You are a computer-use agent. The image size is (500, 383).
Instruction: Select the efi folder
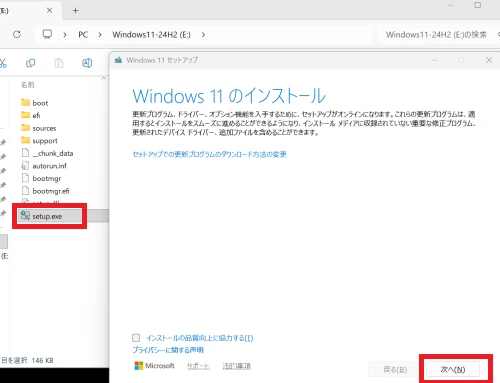point(30,115)
